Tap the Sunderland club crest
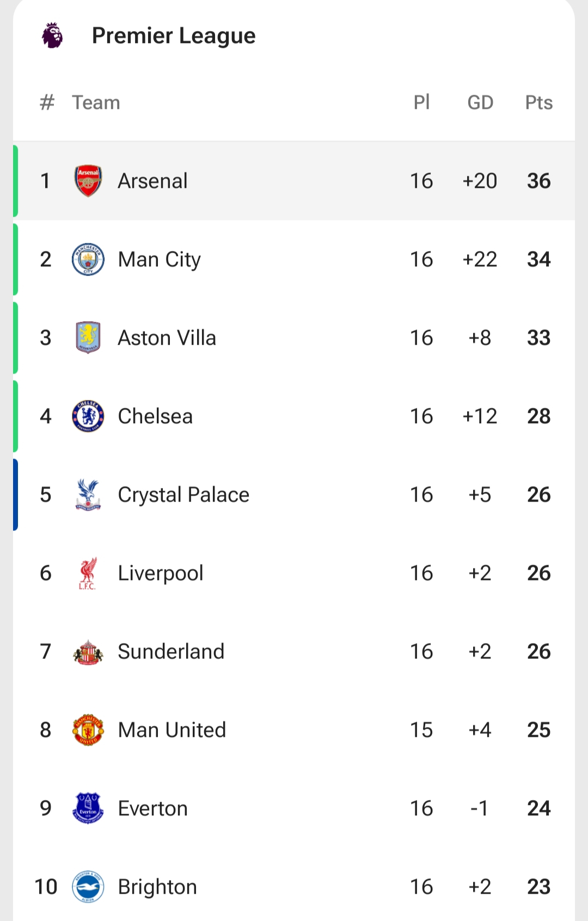Screen dimensions: 588x921 pos(88,651)
